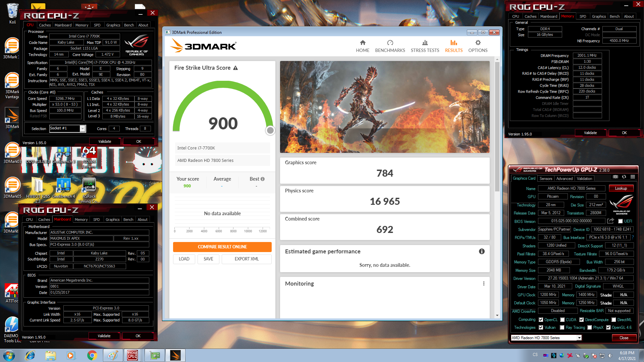Open Sensors tab in GPU-Z
The width and height of the screenshot is (644, 362).
[x=546, y=179]
